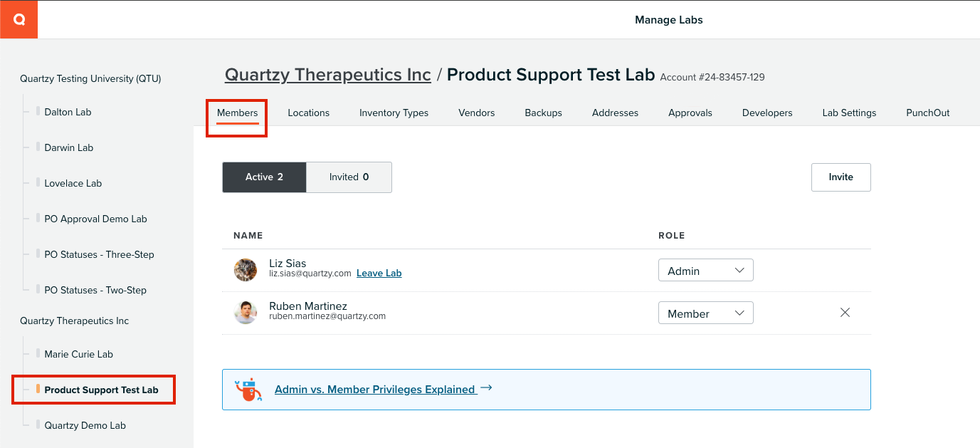Open the Member role dropdown for Ruben Martinez
This screenshot has height=448, width=980.
[x=705, y=313]
